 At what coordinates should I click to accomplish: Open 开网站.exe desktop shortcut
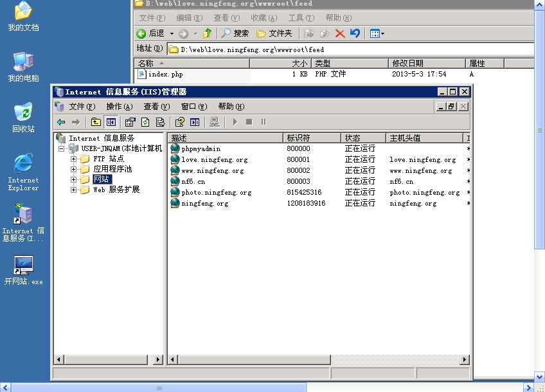23,271
